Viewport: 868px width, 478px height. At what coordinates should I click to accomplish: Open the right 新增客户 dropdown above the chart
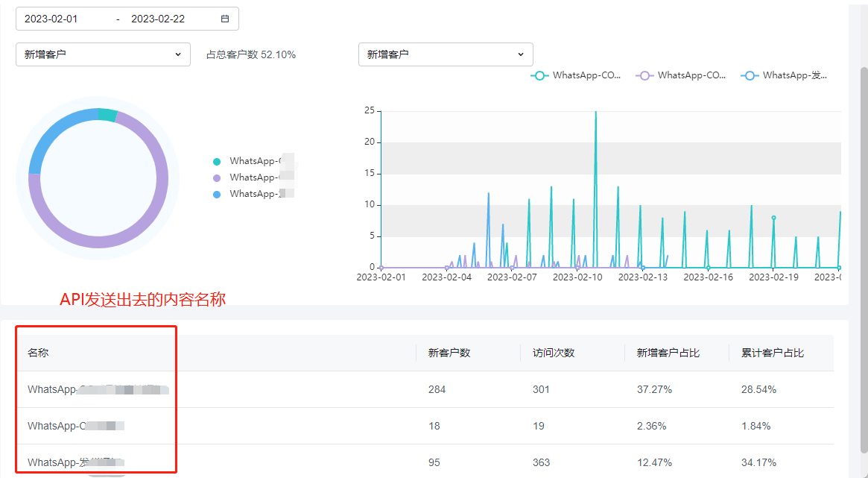coord(446,54)
